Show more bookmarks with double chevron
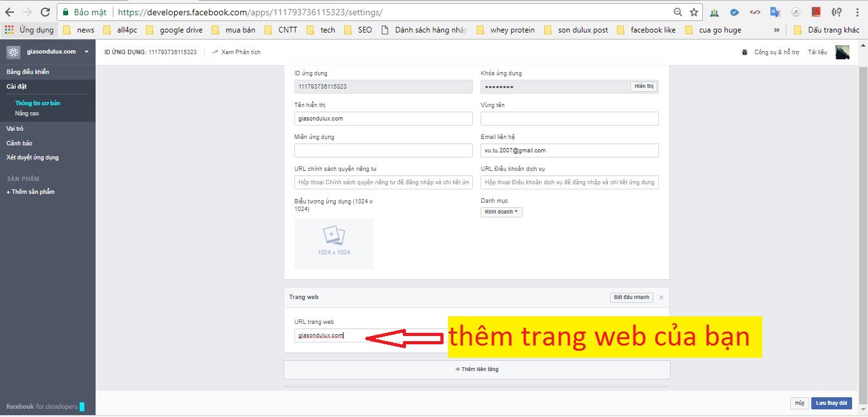Image resolution: width=868 pixels, height=417 pixels. [776, 29]
